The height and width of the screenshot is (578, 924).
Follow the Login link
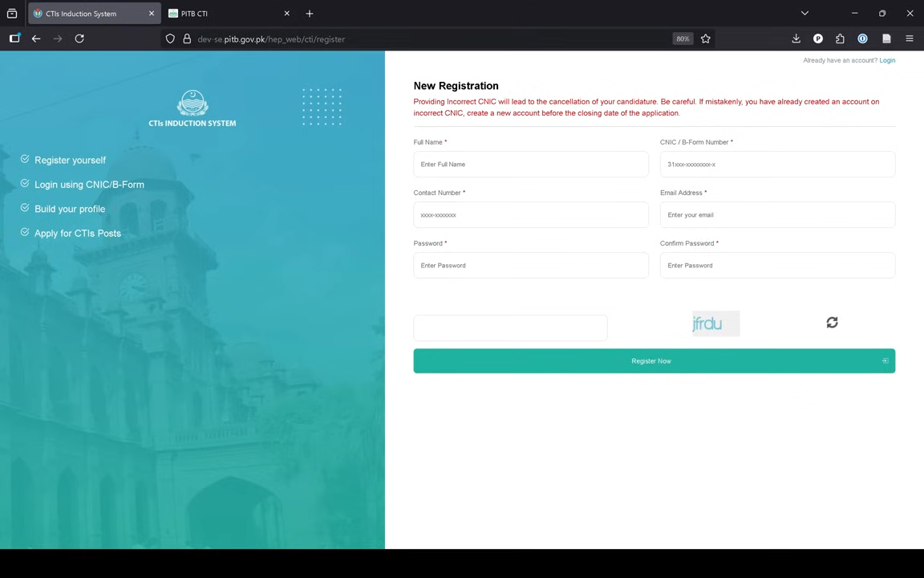(x=886, y=60)
